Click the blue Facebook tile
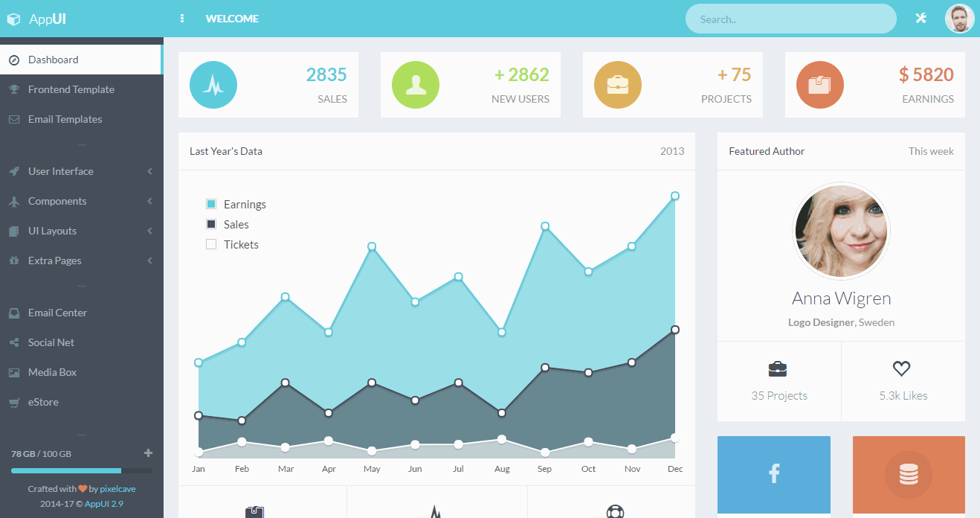980x518 pixels. (x=773, y=474)
